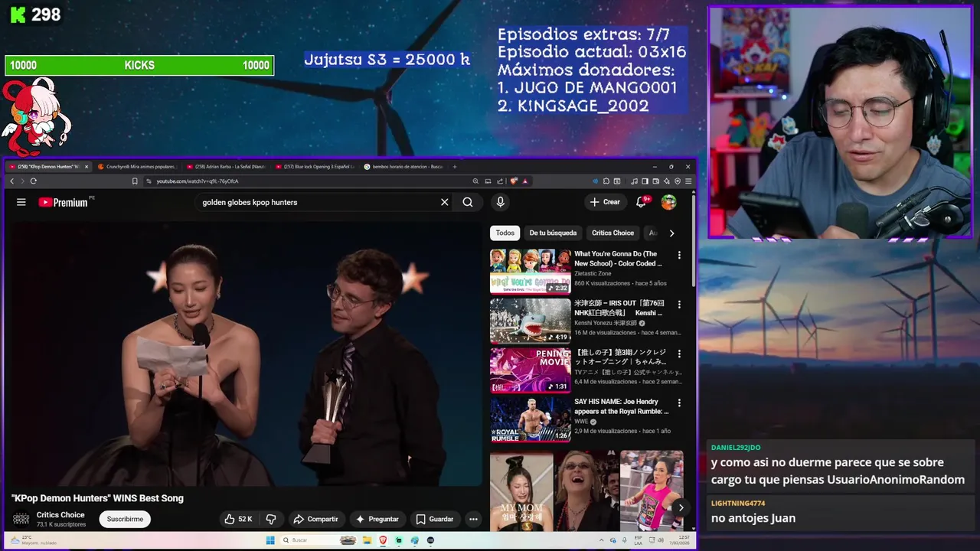
Task: Open What You're Gonna Do video thumbnail
Action: coord(530,271)
